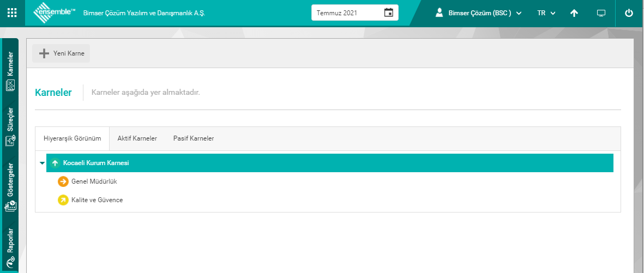Screen dimensions: 644x273
Task: Click the ensemble logo
Action: pos(54,13)
